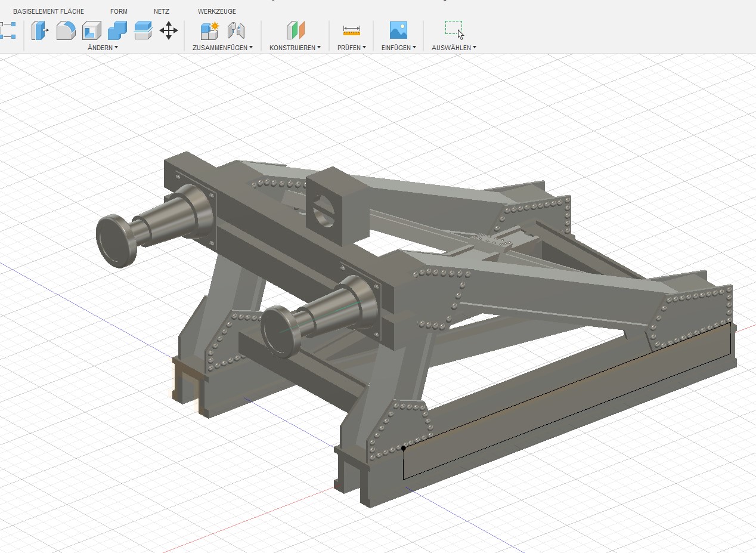Choose the Fillet tool icon
756x553 pixels.
coord(66,30)
